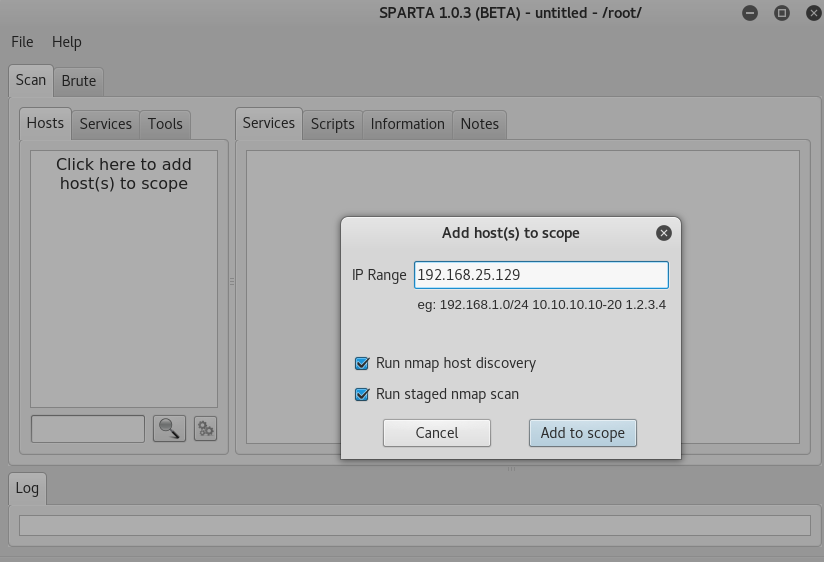Viewport: 824px width, 562px height.
Task: Switch to the Scan tab
Action: 30,80
